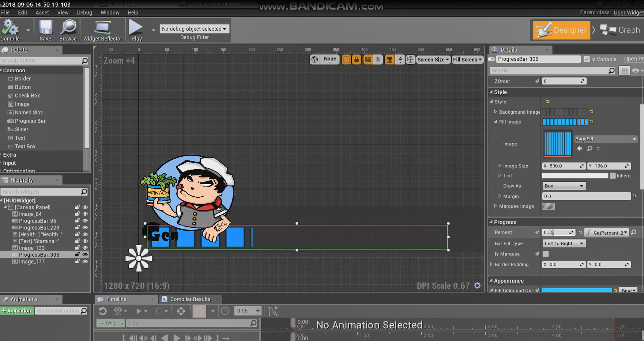Use selected asset arrow under RageFill
Screen dimensions: 644x341
click(x=580, y=148)
